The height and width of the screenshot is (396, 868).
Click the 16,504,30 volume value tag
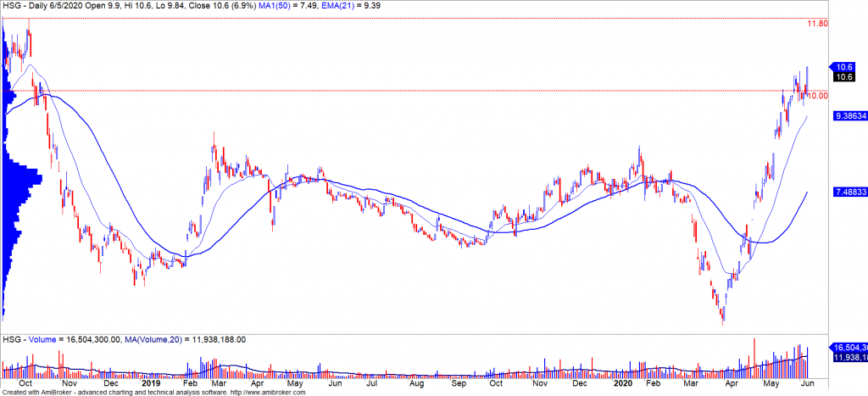(850, 348)
